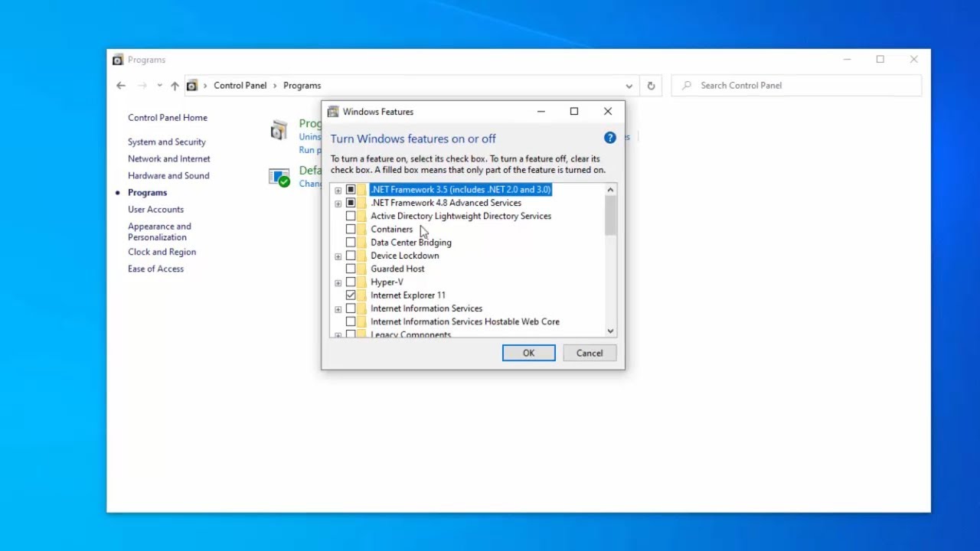Image resolution: width=980 pixels, height=551 pixels.
Task: Close the Windows Features dialog
Action: (608, 112)
